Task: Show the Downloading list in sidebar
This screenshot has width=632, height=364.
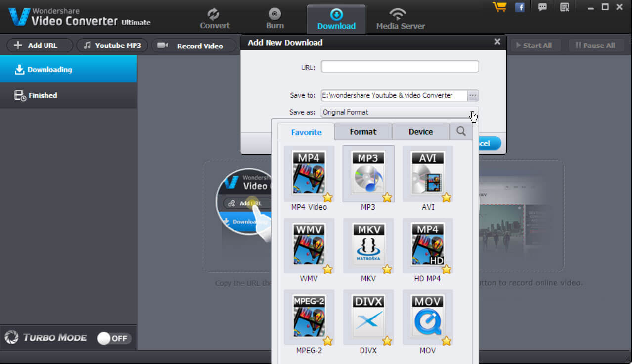Action: click(68, 69)
